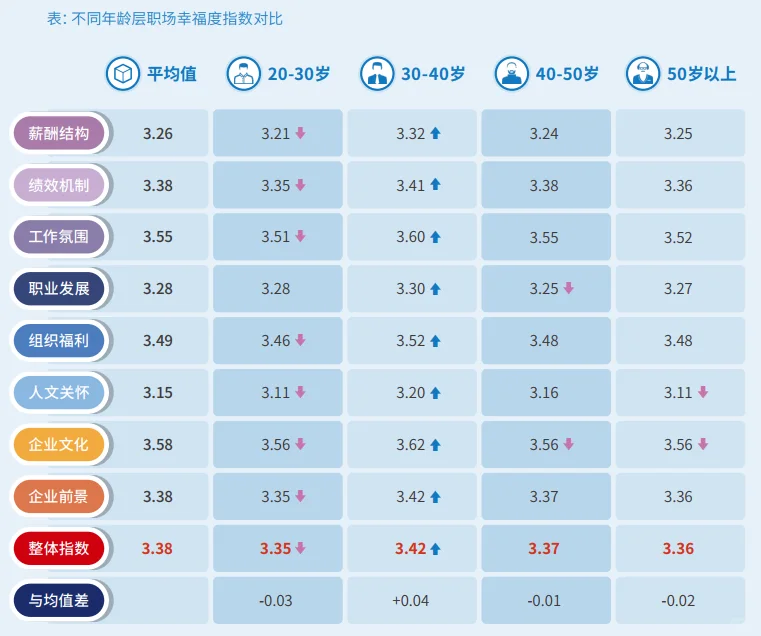Viewport: 761px width, 636px height.
Task: Click the table title 不同年龄层职场幸福度指数对比
Action: coord(177,19)
